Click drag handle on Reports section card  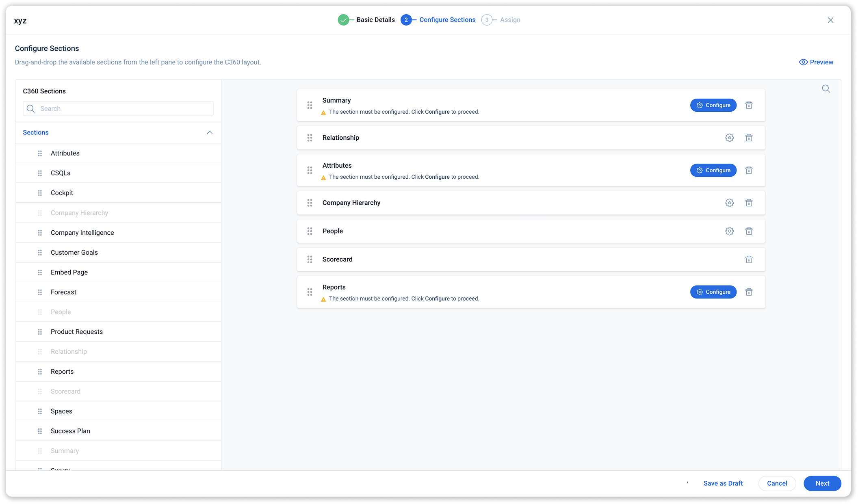tap(310, 292)
